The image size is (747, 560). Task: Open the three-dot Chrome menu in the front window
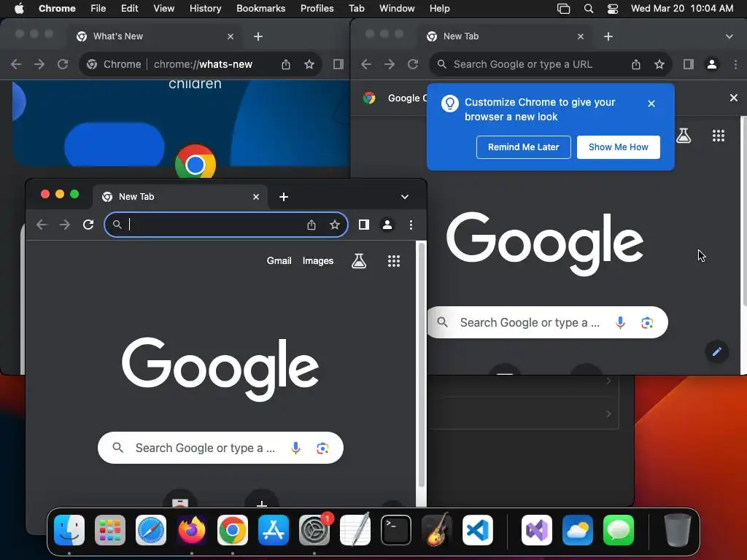(x=411, y=225)
